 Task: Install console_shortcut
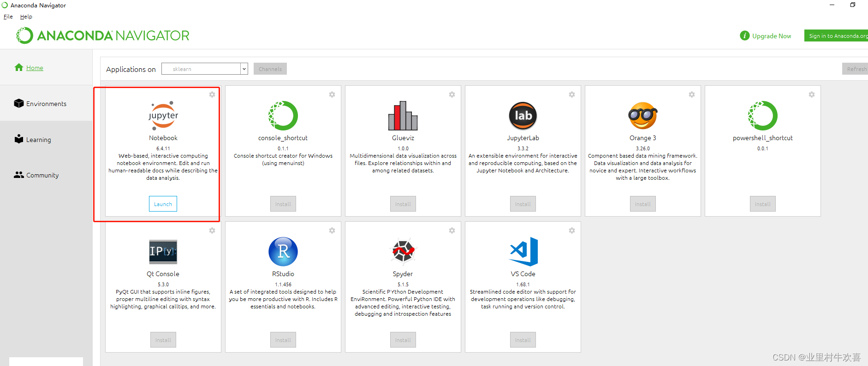click(283, 204)
